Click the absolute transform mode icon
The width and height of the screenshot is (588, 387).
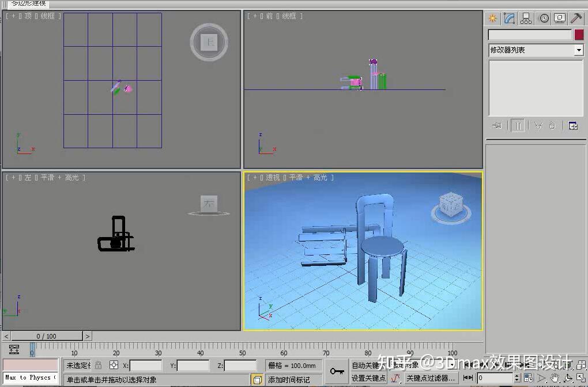click(114, 365)
